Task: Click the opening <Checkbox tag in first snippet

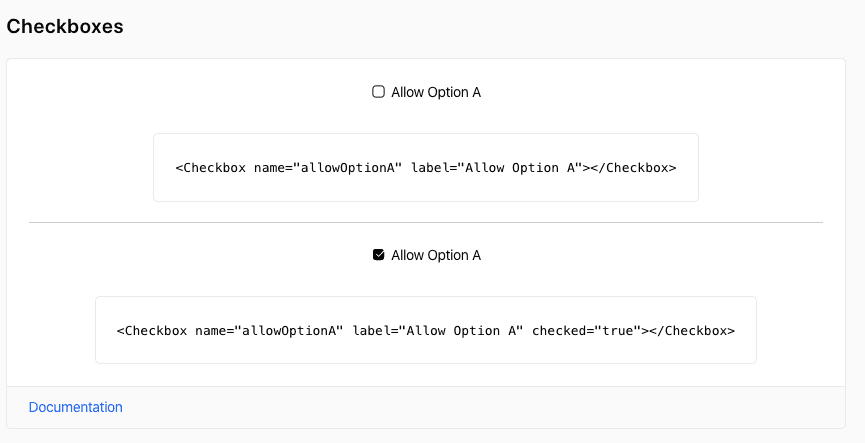Action: point(210,168)
